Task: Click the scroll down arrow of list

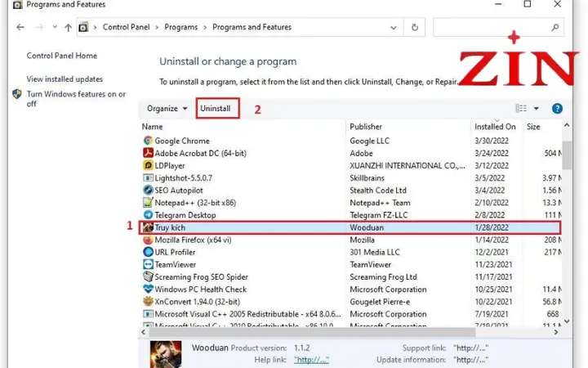Action: click(x=567, y=321)
